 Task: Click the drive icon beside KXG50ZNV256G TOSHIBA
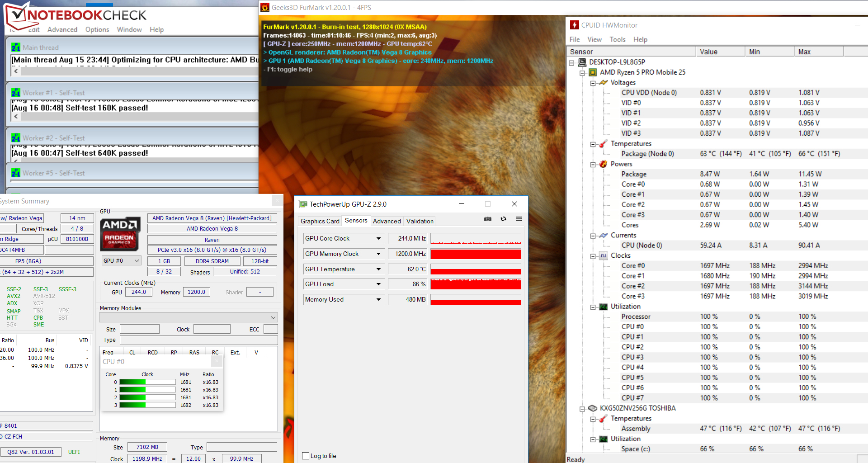point(593,408)
